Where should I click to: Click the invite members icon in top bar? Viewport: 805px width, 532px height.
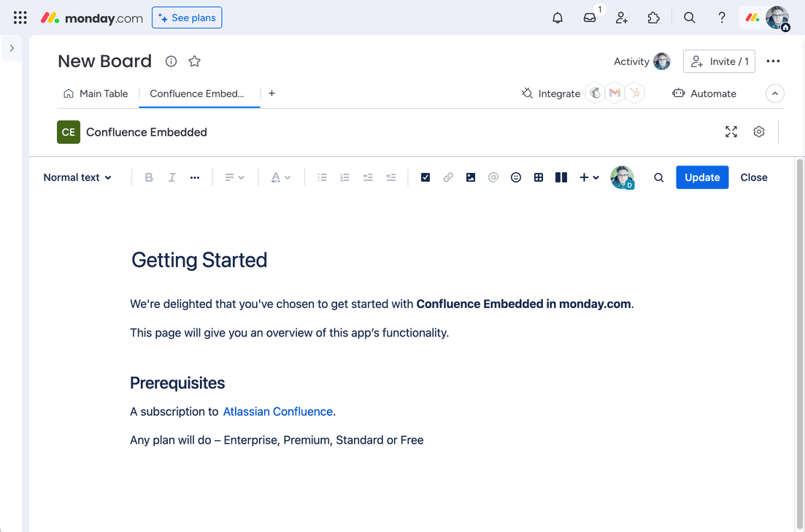(x=622, y=18)
